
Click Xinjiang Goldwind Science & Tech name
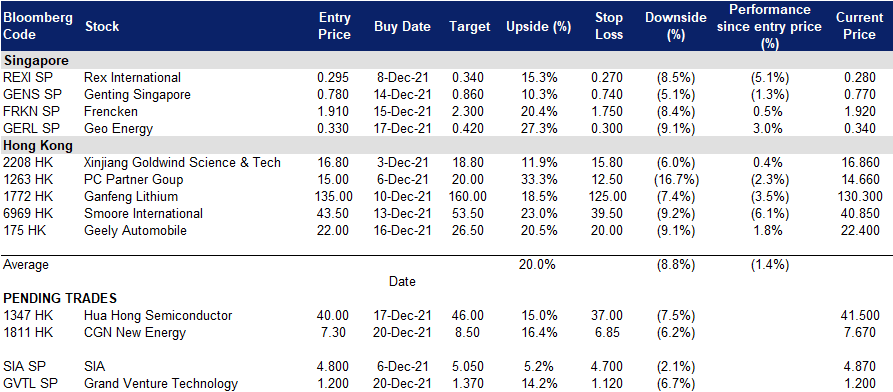coord(182,163)
